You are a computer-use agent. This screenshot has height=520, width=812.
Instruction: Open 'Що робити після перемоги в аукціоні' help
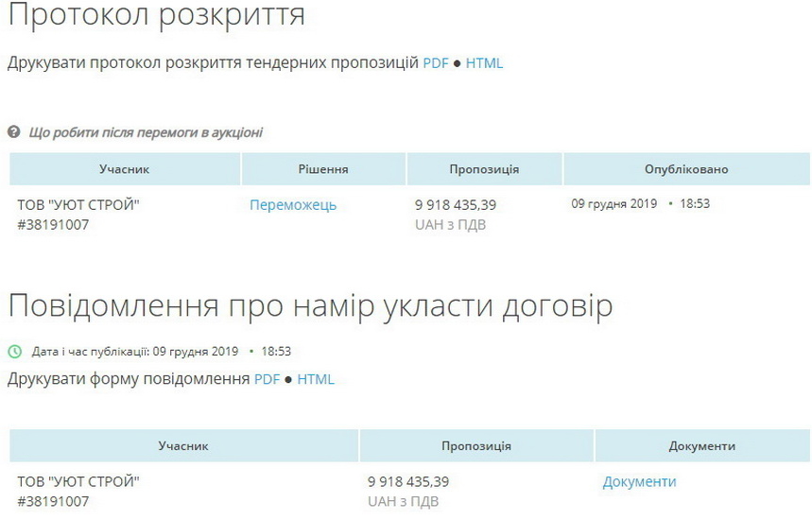click(x=146, y=132)
